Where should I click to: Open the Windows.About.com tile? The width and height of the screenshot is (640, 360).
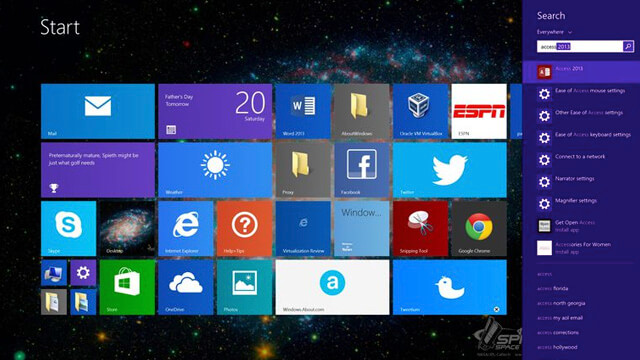coord(333,287)
